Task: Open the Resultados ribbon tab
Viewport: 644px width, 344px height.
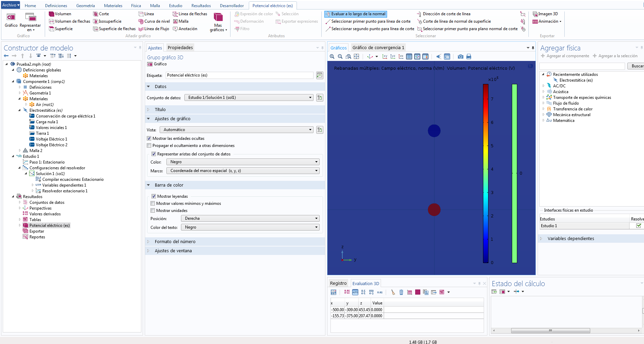Action: pos(201,6)
